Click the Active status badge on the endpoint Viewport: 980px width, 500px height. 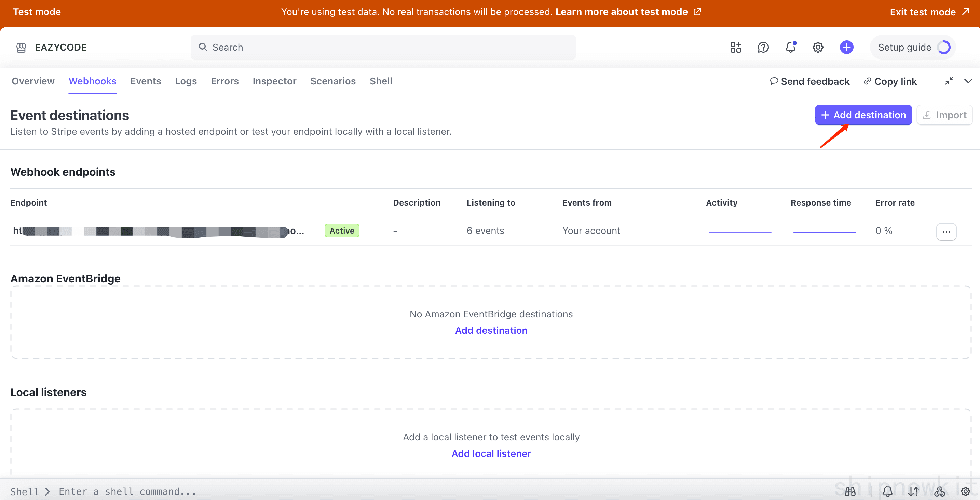pyautogui.click(x=342, y=230)
